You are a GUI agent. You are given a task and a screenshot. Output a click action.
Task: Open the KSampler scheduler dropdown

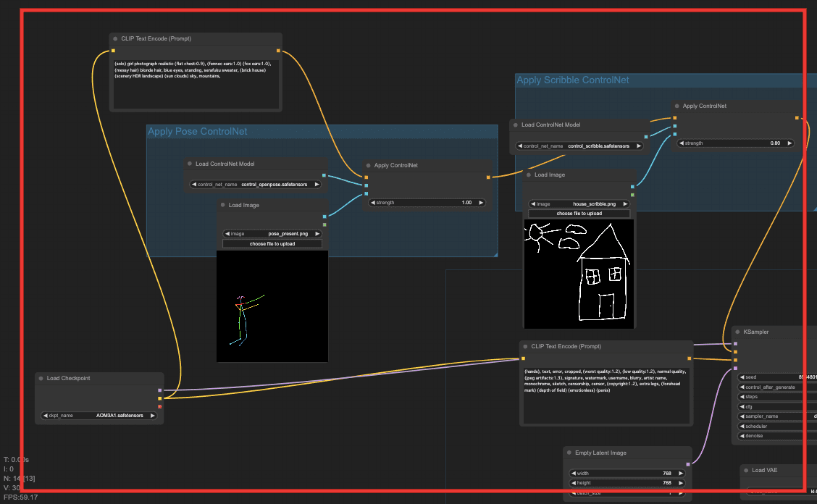777,427
